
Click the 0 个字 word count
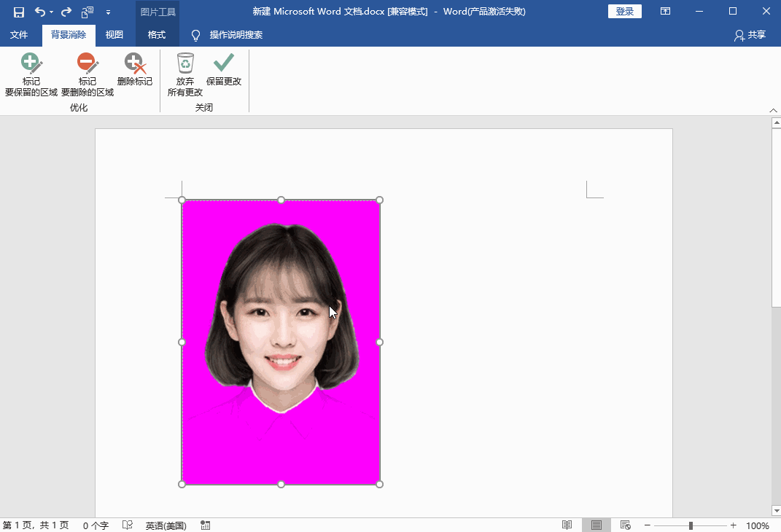click(x=96, y=525)
